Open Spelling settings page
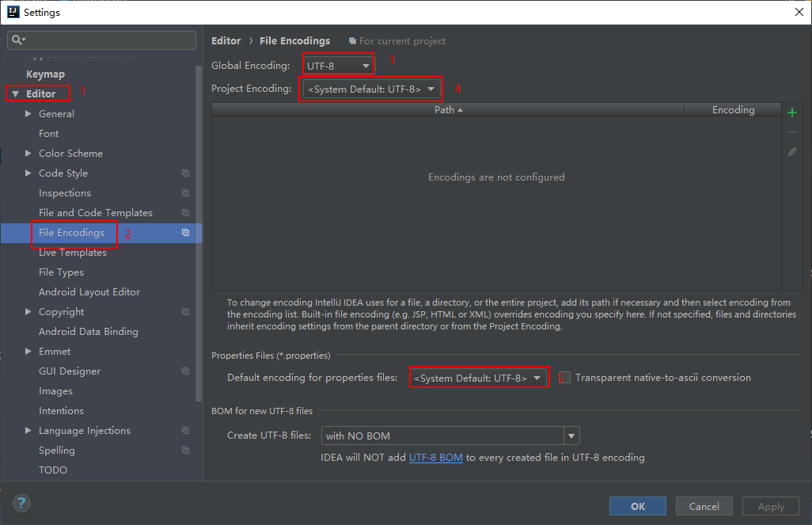Image resolution: width=812 pixels, height=525 pixels. coord(56,451)
